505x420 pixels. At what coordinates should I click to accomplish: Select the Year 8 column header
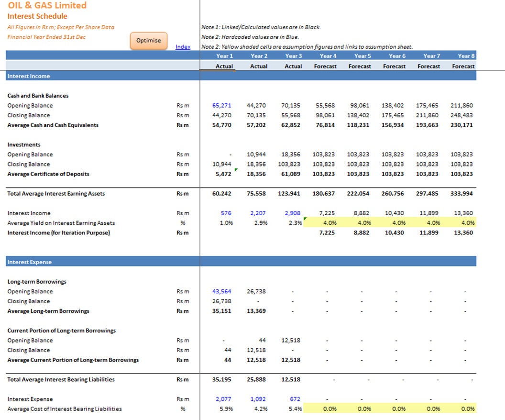click(466, 55)
